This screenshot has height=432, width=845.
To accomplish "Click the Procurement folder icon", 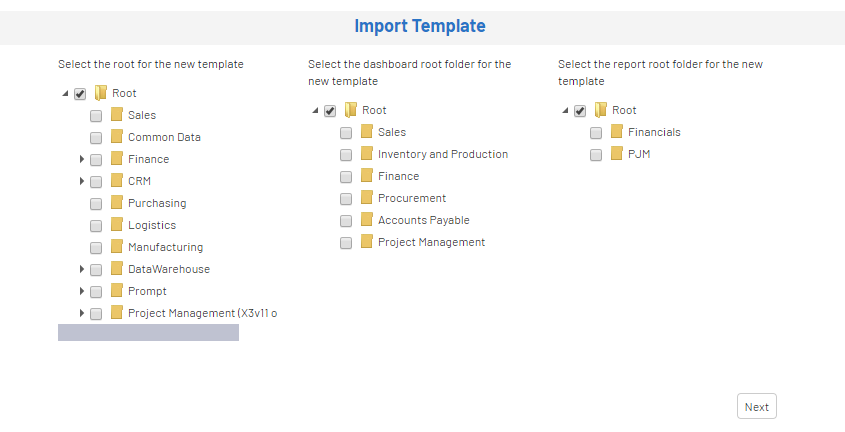I will click(x=367, y=197).
